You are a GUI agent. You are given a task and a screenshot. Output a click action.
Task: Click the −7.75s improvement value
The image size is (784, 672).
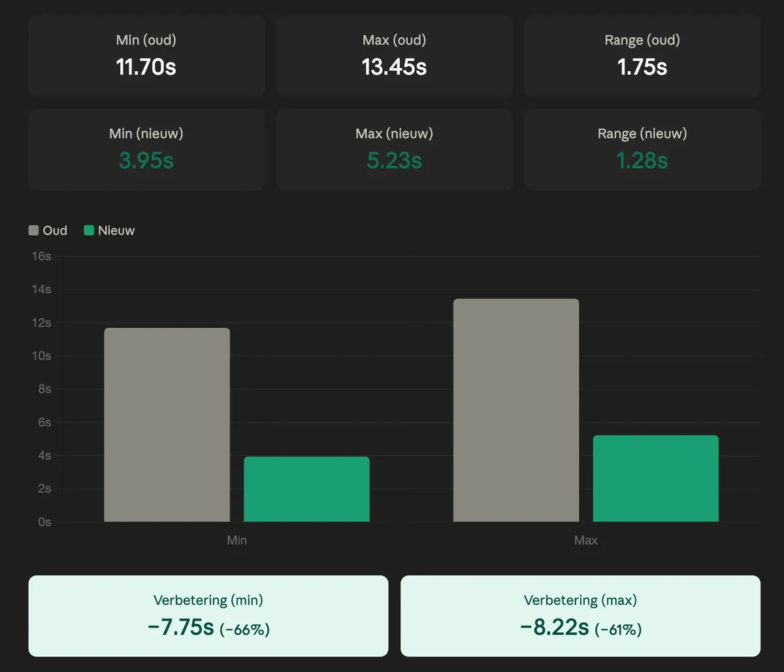(181, 627)
